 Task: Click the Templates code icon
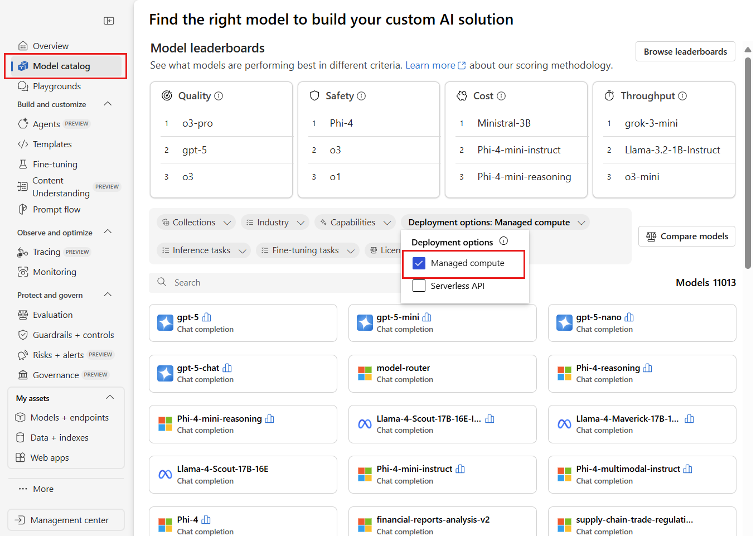23,144
